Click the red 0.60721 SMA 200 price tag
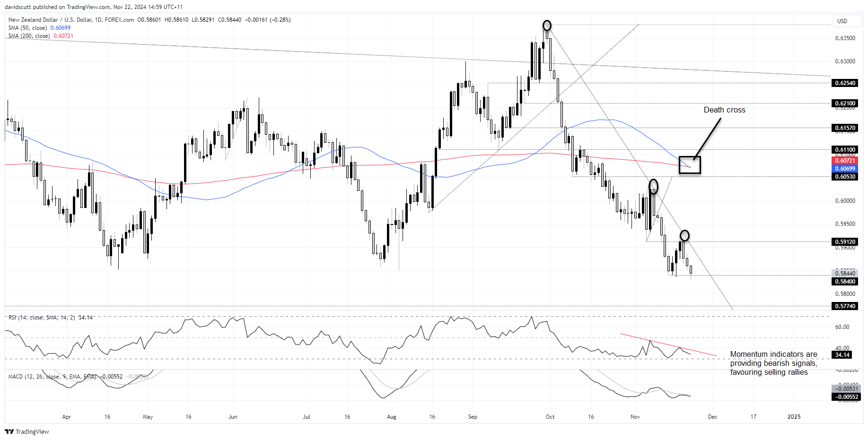Viewport: 868px width, 440px height. 844,161
